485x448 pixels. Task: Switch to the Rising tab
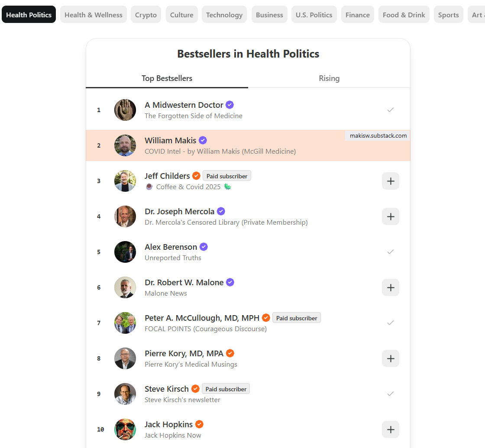point(329,78)
